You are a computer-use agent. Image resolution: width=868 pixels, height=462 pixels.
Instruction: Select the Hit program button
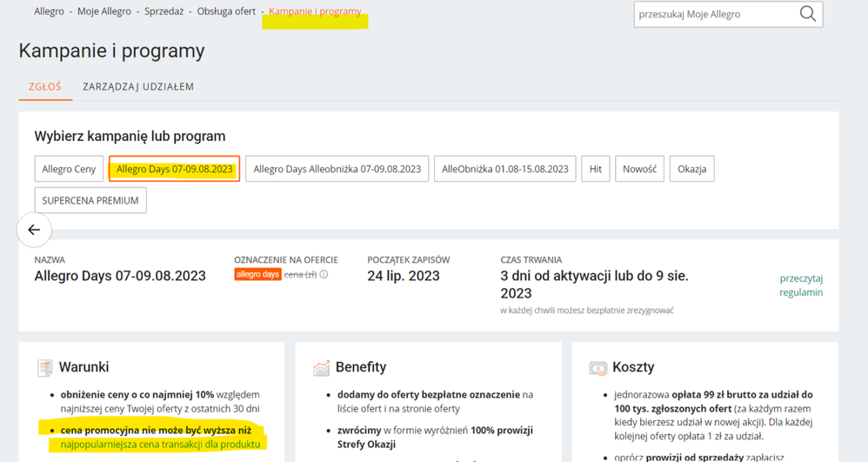tap(596, 169)
